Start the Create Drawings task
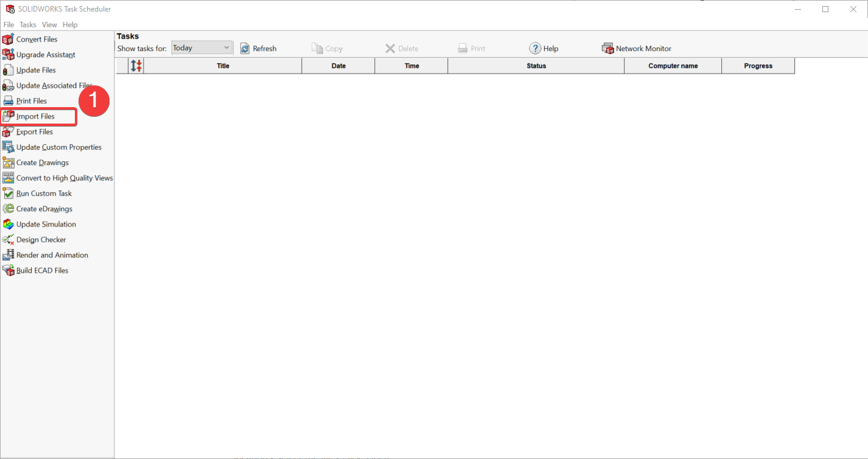Image resolution: width=868 pixels, height=459 pixels. point(35,163)
